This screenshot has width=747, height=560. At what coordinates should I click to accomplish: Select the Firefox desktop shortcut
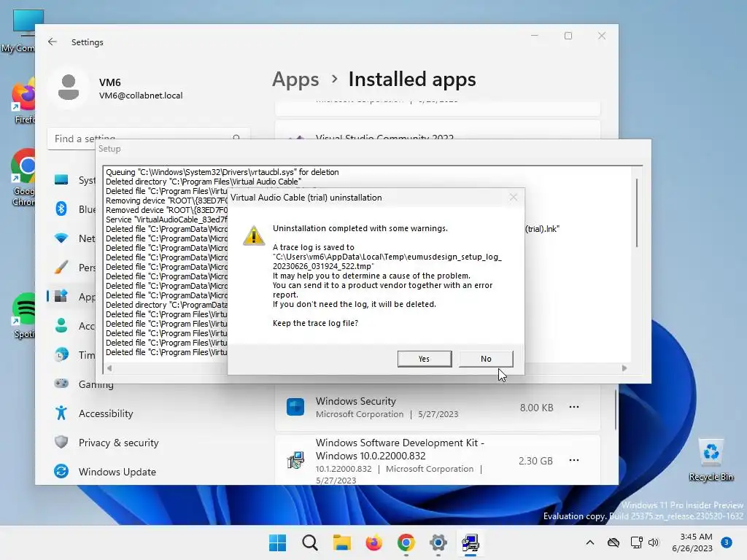[24, 102]
